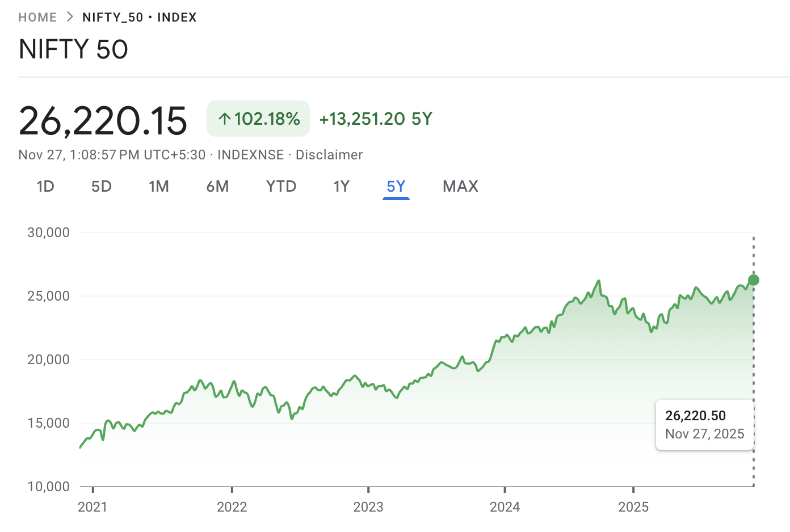Image resolution: width=790 pixels, height=532 pixels.
Task: Select the 6M chart range
Action: pyautogui.click(x=218, y=186)
